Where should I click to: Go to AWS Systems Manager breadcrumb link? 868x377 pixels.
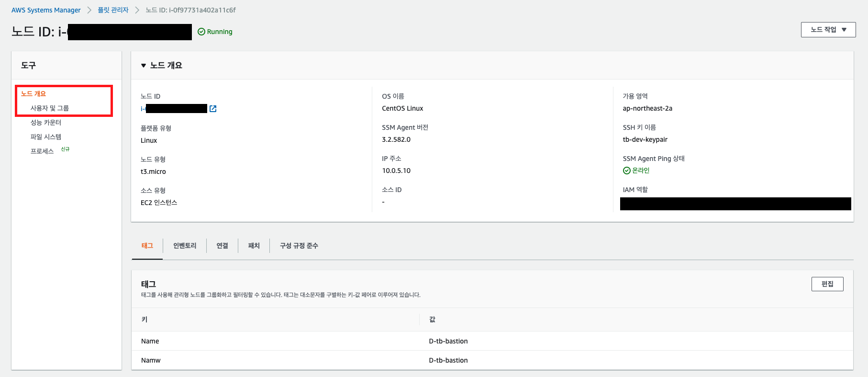coord(46,10)
